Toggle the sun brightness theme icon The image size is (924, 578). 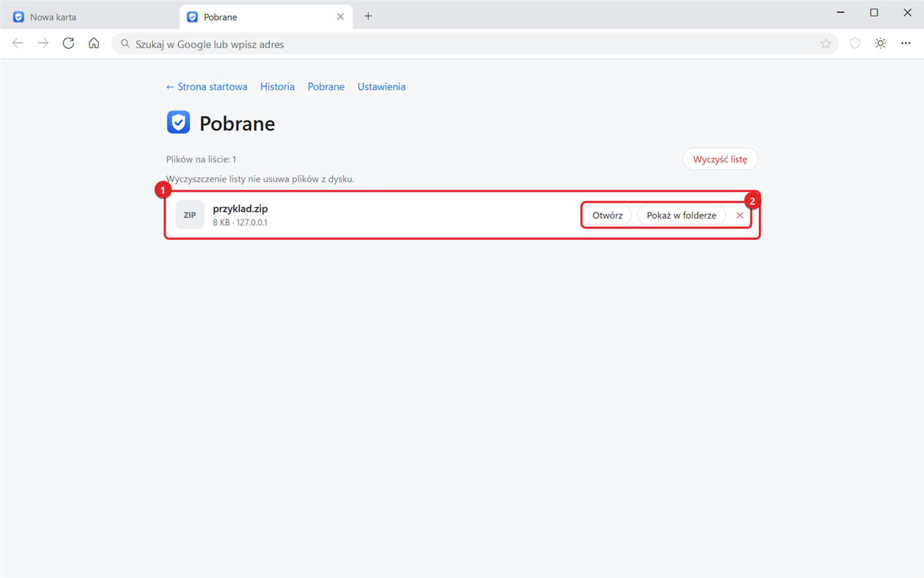(880, 44)
